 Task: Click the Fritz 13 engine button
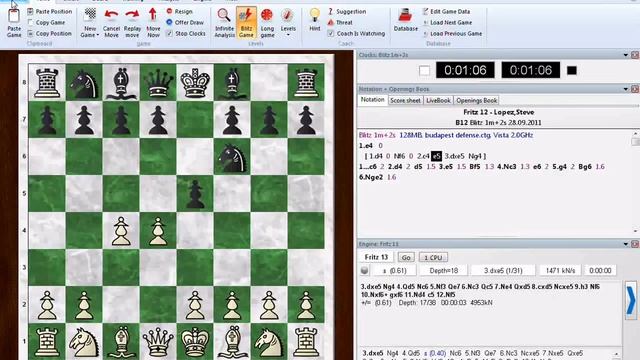[x=376, y=257]
